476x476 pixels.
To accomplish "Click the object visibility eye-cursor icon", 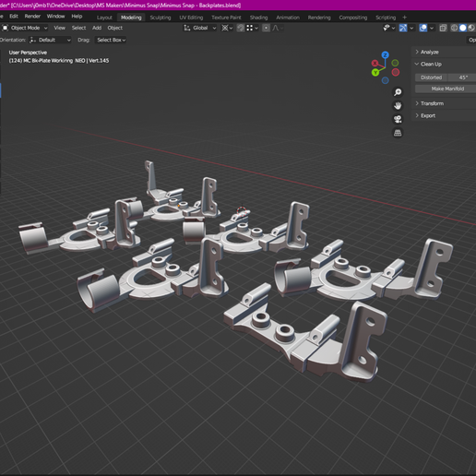I will point(387,28).
